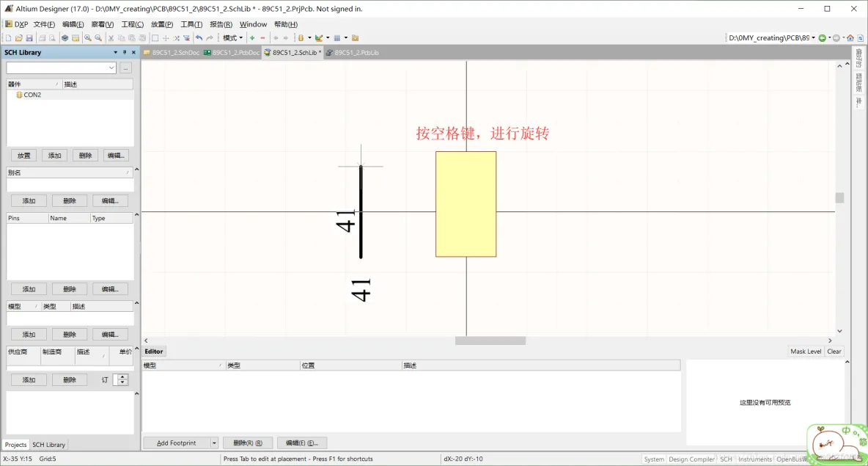Open the 放置(P) menu
The width and height of the screenshot is (868, 466).
click(161, 24)
